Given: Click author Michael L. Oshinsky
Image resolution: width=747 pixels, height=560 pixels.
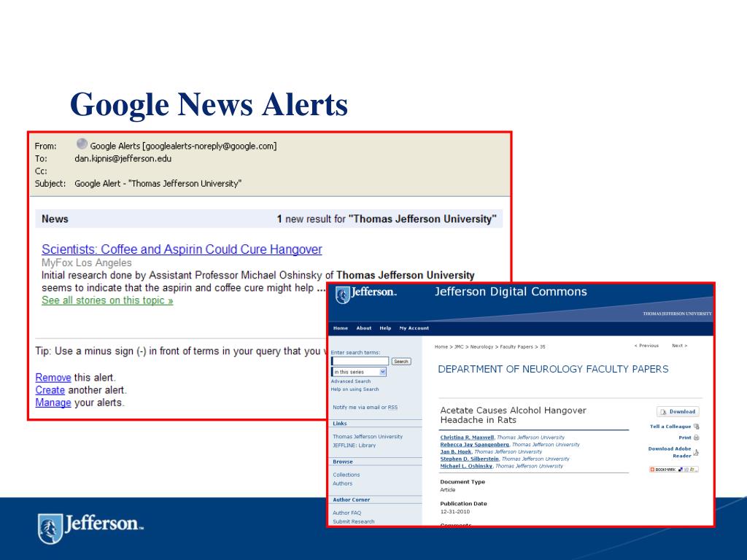Looking at the screenshot, I should [x=466, y=466].
